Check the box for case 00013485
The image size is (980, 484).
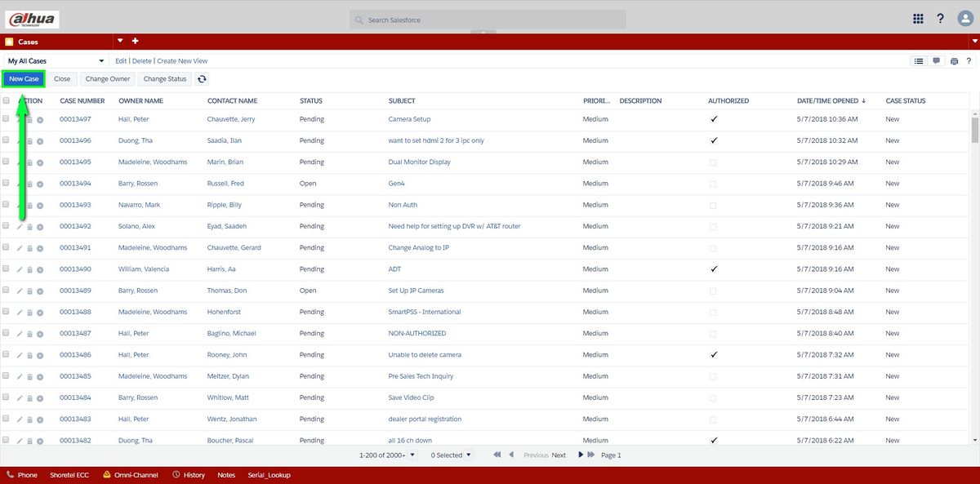7,376
